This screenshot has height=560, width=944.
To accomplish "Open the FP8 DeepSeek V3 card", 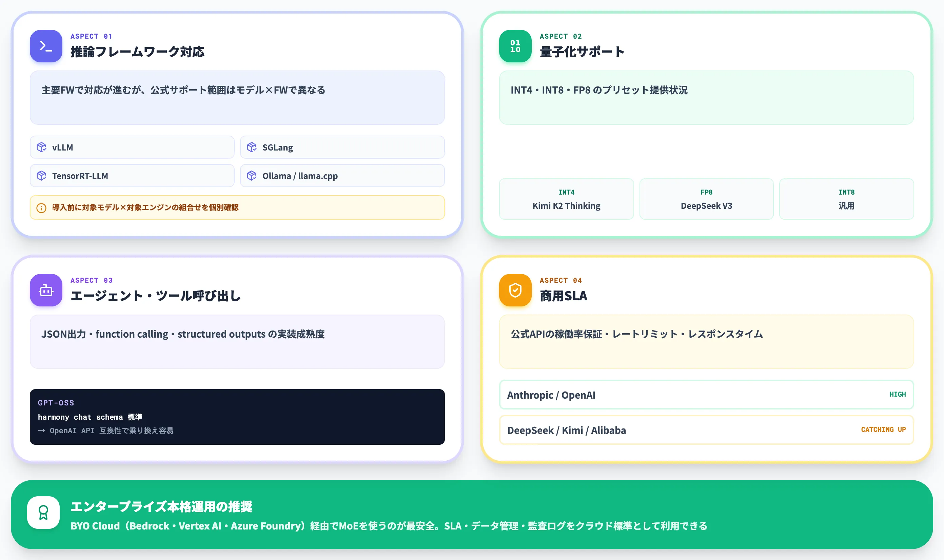I will (706, 199).
